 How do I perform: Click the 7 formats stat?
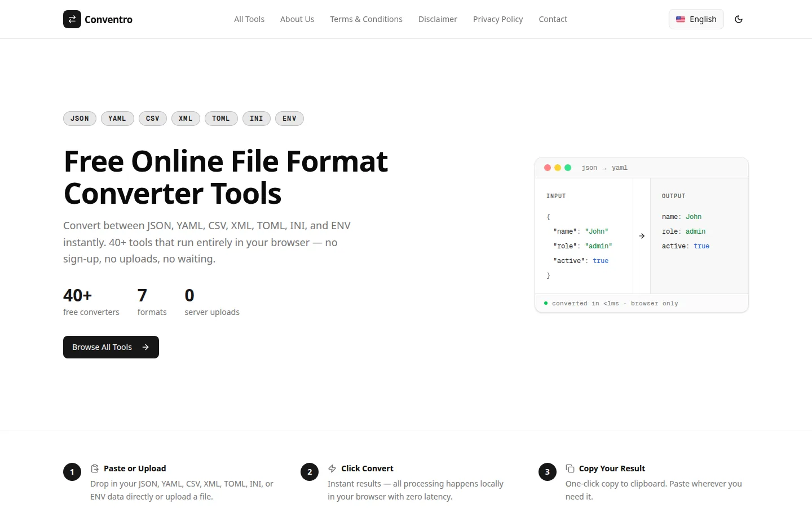tap(152, 301)
